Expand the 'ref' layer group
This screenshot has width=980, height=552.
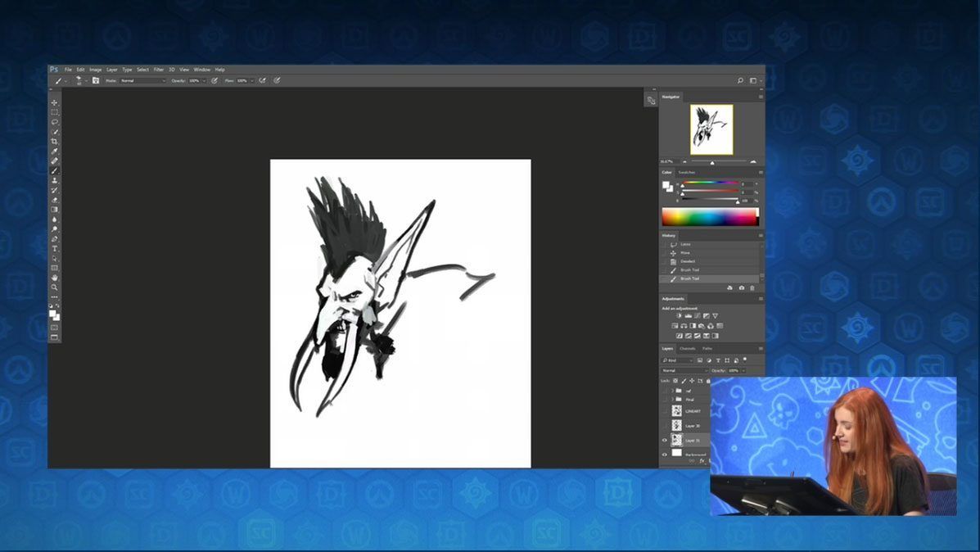coord(672,391)
